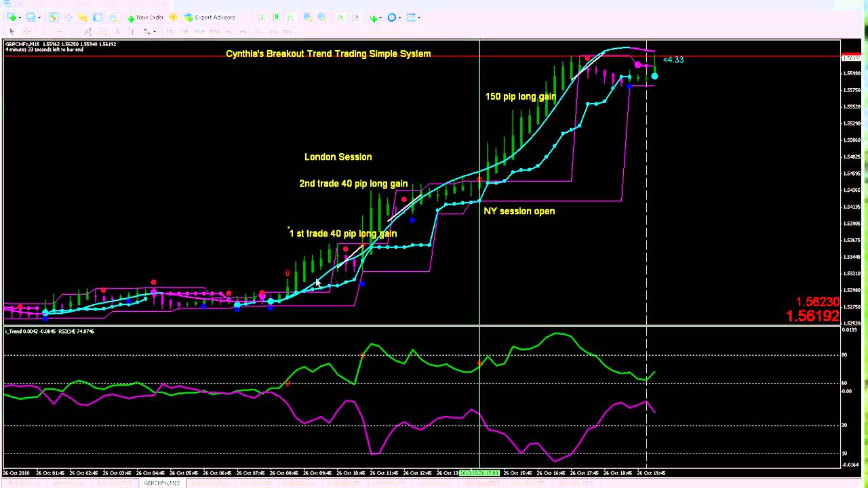This screenshot has height=488, width=868.
Task: Toggle the Expert Advisors button
Action: pos(210,18)
